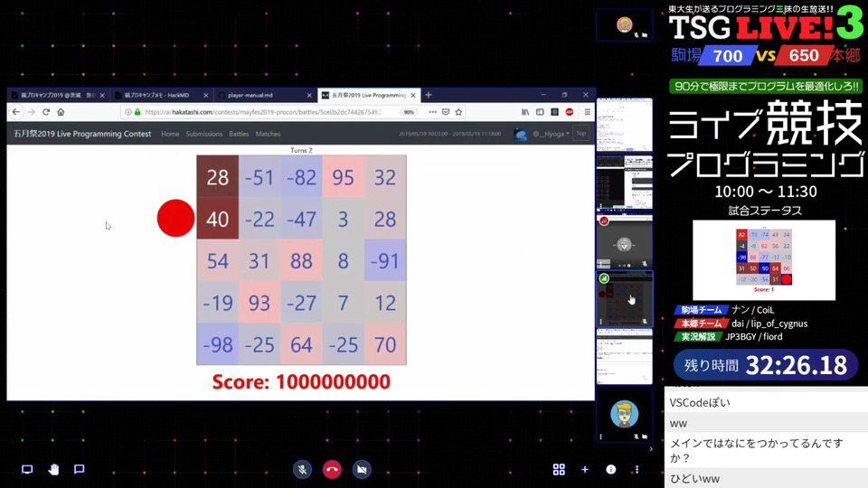Save page to Pocket
The height and width of the screenshot is (488, 868).
[x=446, y=112]
